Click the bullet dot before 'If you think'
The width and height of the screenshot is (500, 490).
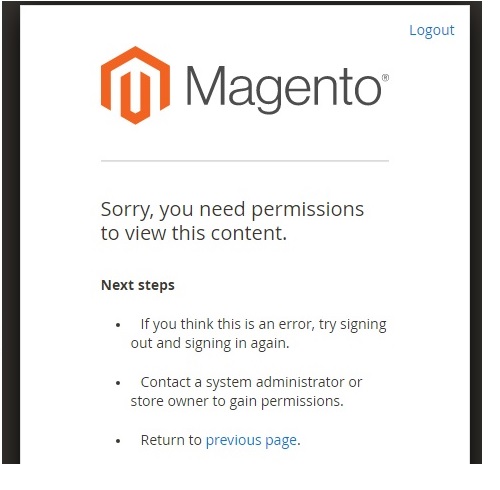118,325
